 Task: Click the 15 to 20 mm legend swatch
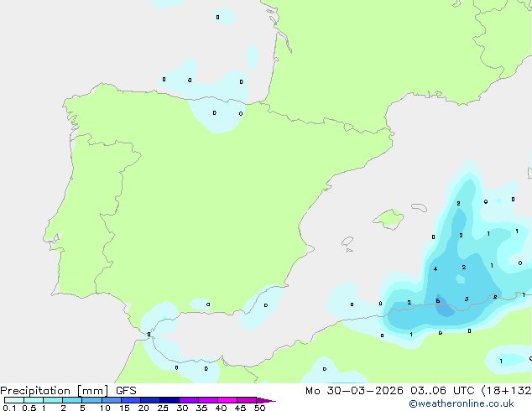[130, 400]
